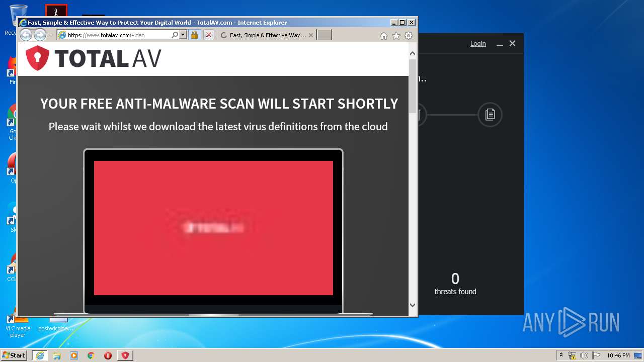Click the red TotalAV video in the laptop

[x=213, y=228]
